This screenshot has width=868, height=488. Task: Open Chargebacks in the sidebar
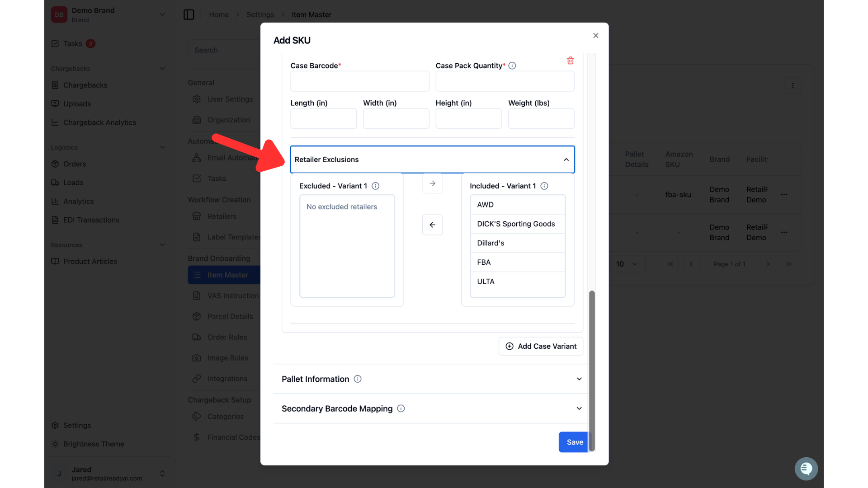tap(85, 85)
